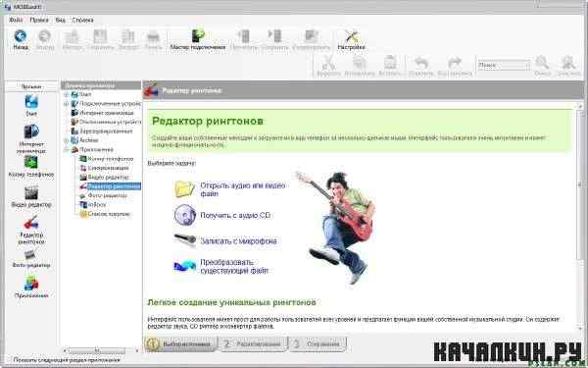Image resolution: width=588 pixels, height=368 pixels.
Task: Collapse the Приложения tree node
Action: point(66,149)
